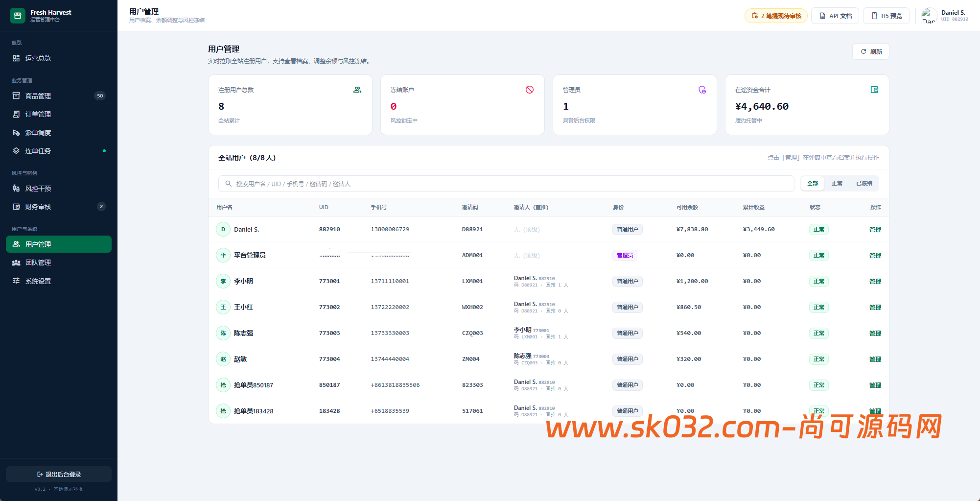Select the 全部 filter tab

point(813,183)
